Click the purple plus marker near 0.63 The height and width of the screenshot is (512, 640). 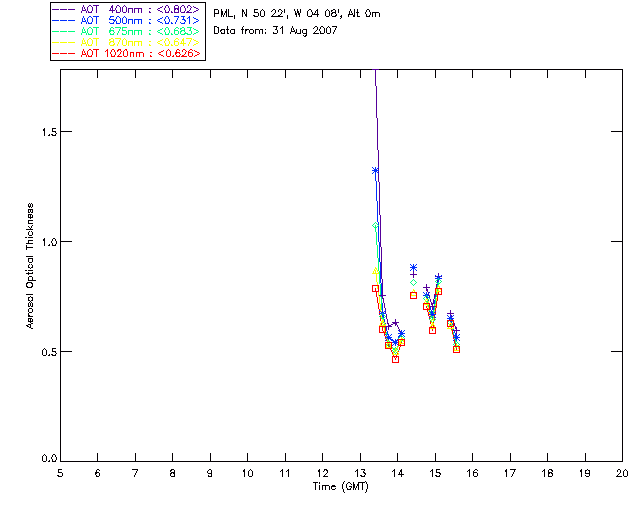point(395,323)
